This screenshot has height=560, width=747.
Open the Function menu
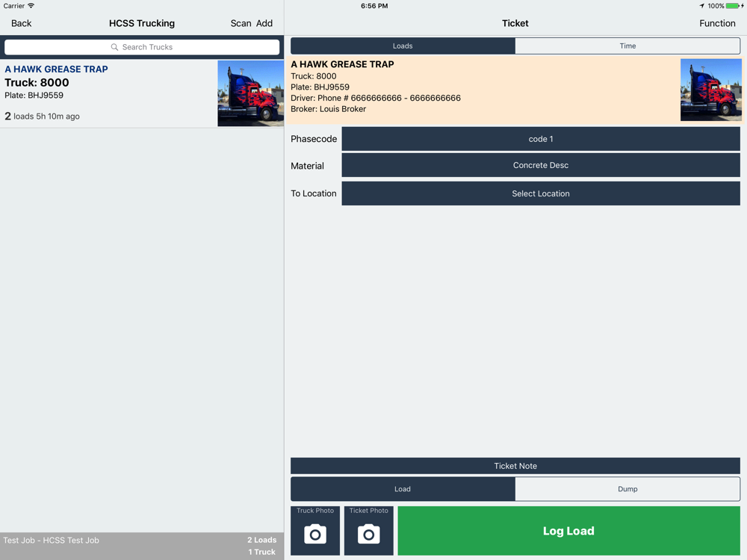(717, 23)
